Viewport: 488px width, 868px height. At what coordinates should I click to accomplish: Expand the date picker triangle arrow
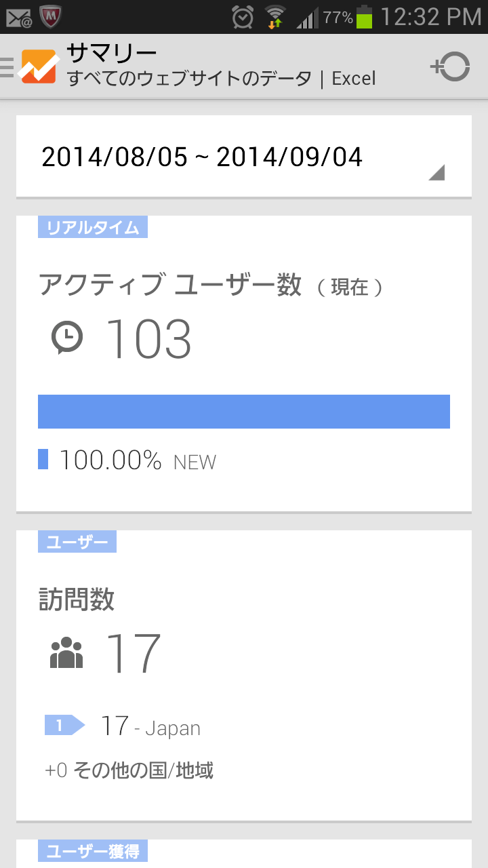click(436, 173)
